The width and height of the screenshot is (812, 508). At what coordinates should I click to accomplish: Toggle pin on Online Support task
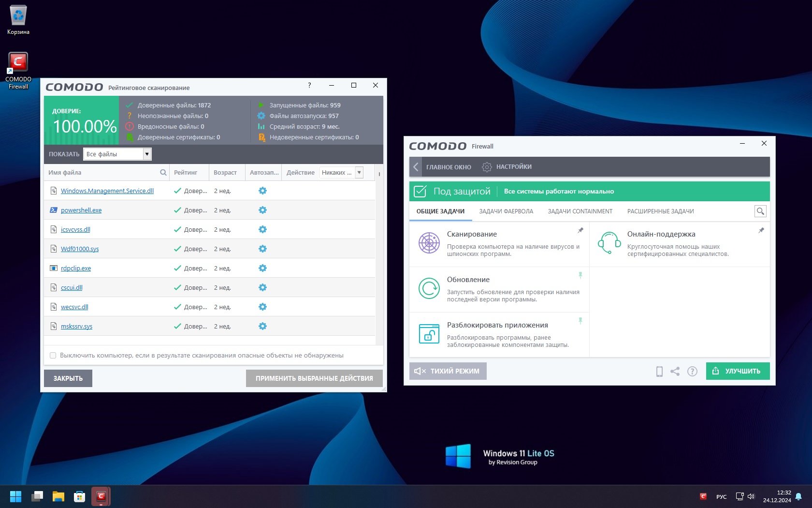click(x=761, y=230)
